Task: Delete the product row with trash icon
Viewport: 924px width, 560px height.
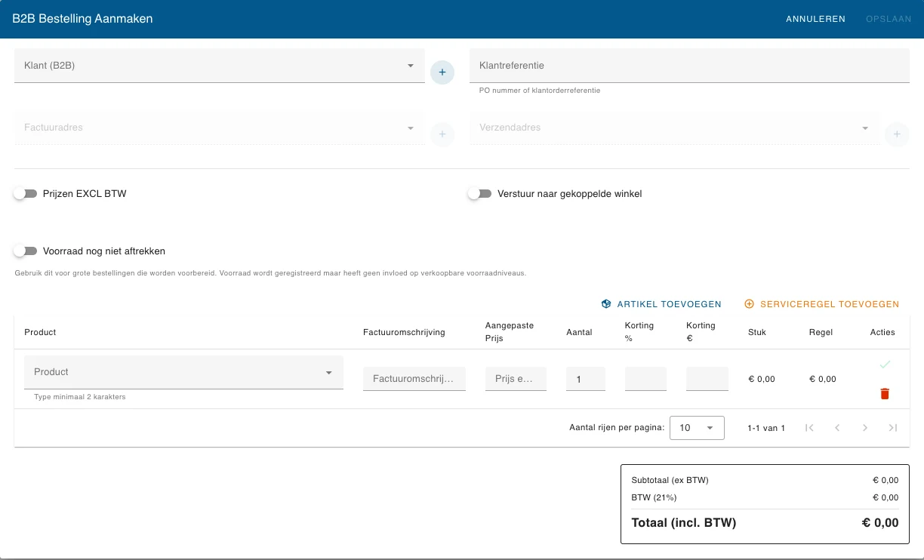Action: [x=885, y=393]
